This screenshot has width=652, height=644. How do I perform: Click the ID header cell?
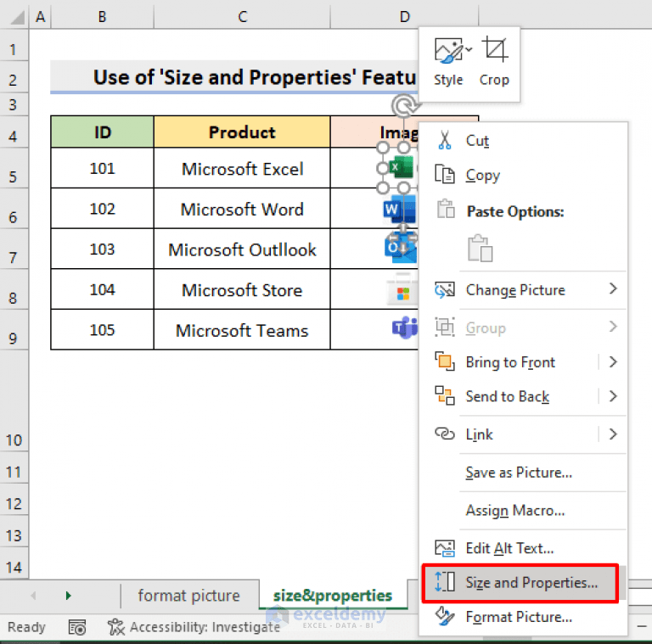(x=102, y=132)
